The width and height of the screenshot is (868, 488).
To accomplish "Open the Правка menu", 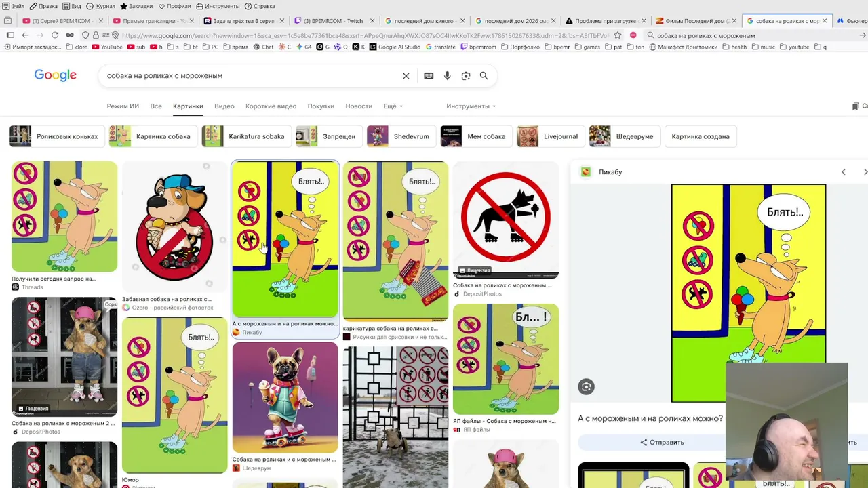I will tap(43, 6).
